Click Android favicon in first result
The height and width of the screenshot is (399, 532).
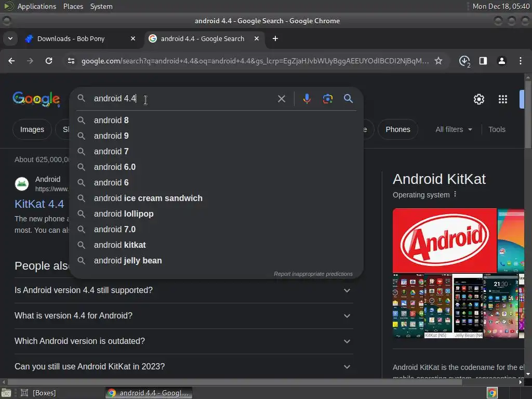tap(22, 184)
